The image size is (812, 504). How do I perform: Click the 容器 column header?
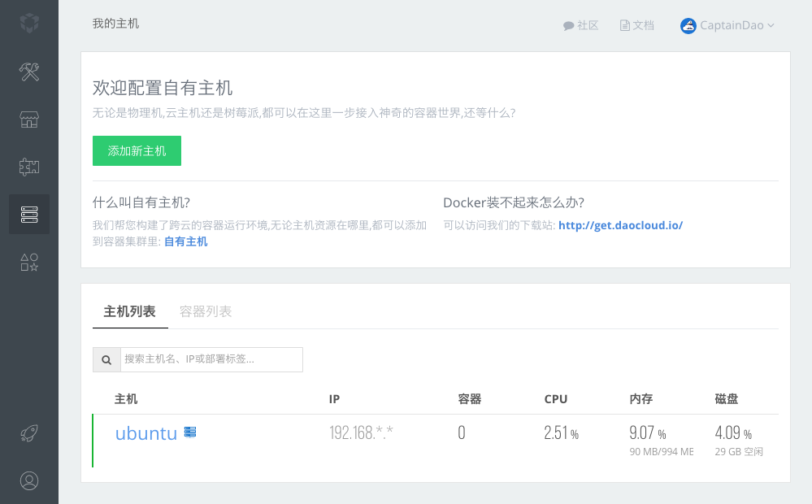(x=470, y=399)
